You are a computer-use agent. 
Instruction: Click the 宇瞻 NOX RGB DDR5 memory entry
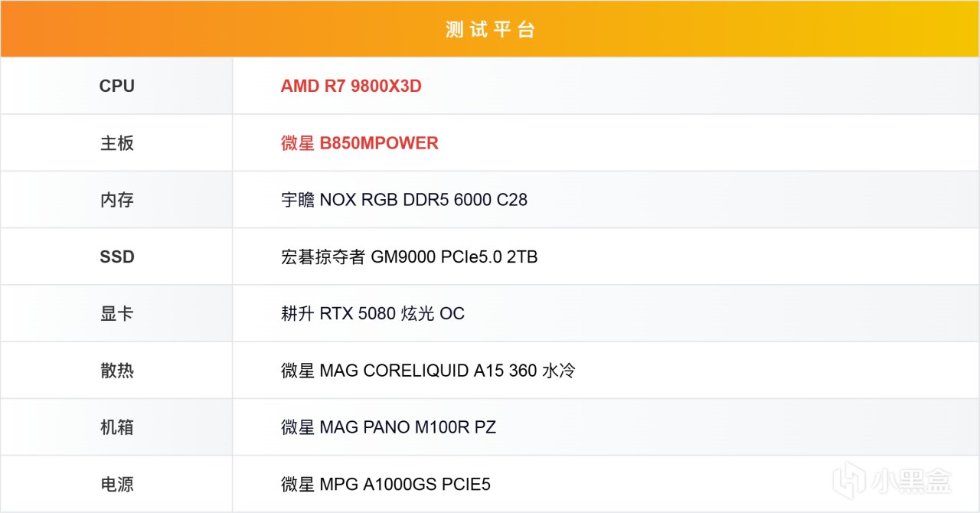[x=403, y=200]
